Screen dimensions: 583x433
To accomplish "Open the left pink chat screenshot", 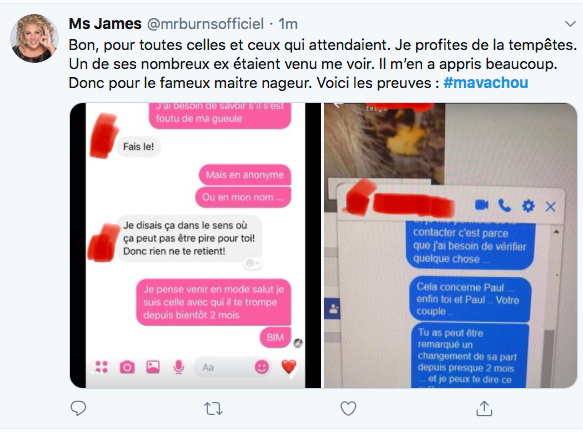I will pos(195,245).
